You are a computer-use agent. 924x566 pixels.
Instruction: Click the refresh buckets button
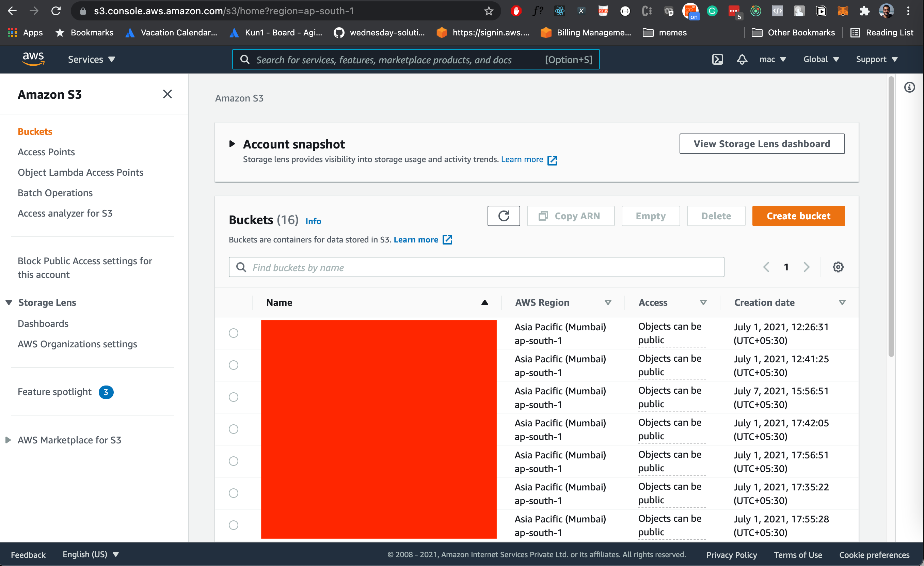(504, 216)
